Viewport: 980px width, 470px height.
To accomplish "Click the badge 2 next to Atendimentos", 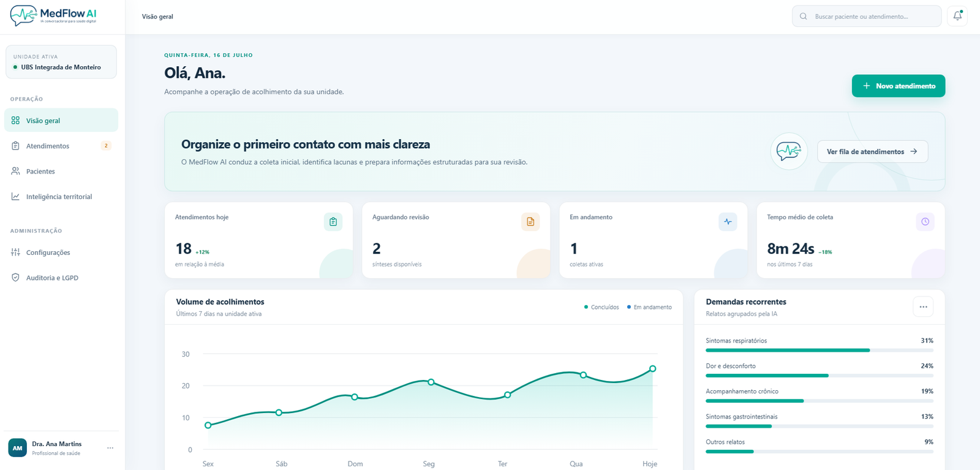I will (106, 146).
